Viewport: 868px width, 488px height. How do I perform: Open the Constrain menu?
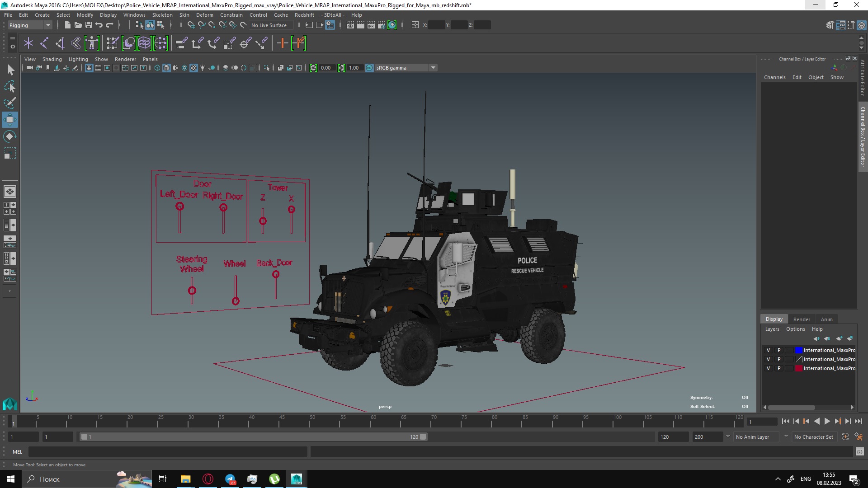(231, 15)
